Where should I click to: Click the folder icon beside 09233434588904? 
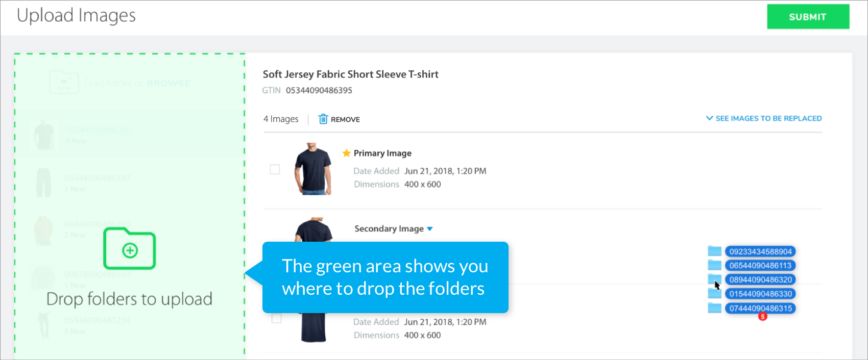tap(715, 251)
